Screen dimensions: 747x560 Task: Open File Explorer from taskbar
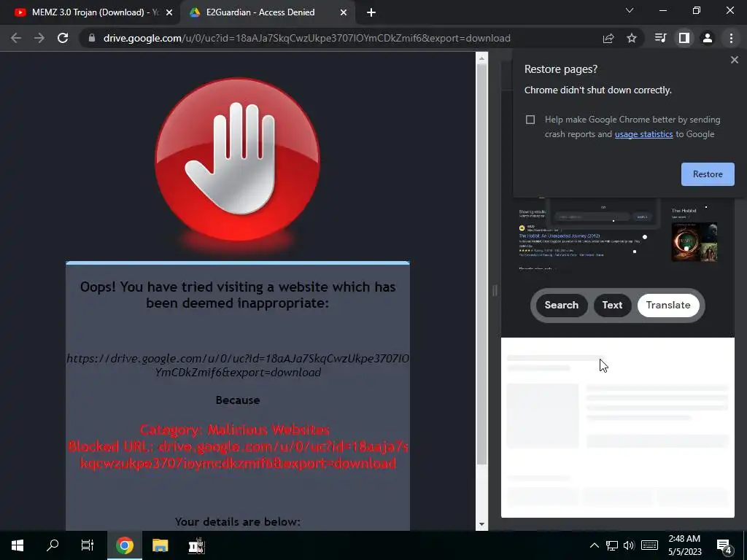160,545
